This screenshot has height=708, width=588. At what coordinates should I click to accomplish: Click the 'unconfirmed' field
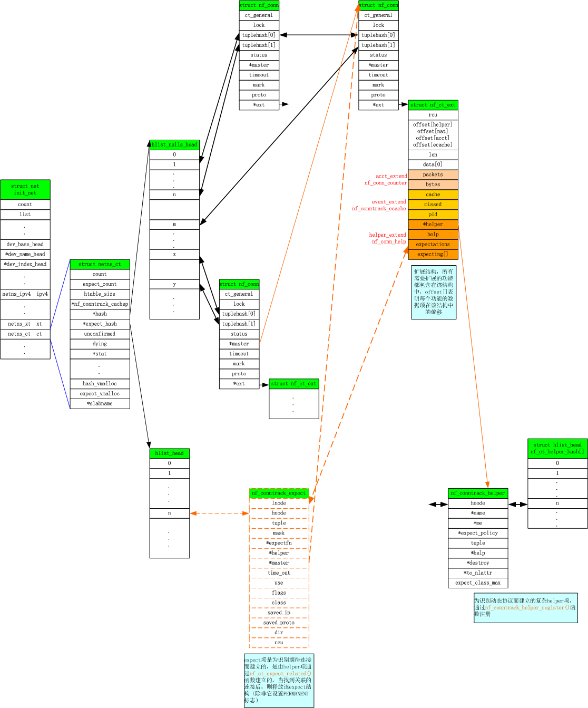click(x=100, y=334)
